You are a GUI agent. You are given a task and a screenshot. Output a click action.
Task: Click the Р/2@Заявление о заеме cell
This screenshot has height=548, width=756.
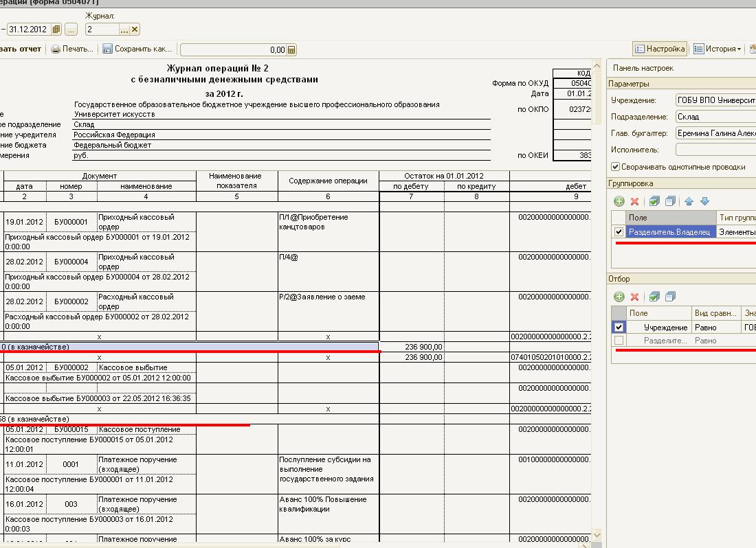click(329, 312)
